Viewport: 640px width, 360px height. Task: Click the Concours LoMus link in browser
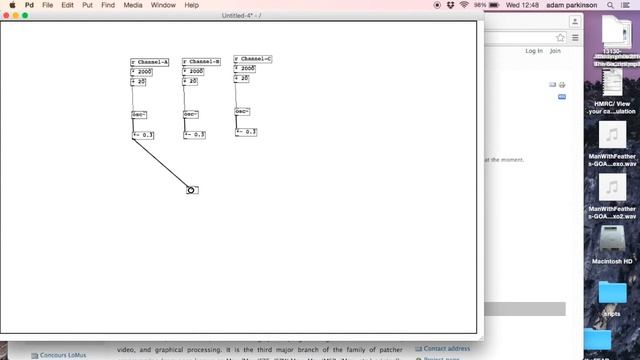click(x=63, y=356)
